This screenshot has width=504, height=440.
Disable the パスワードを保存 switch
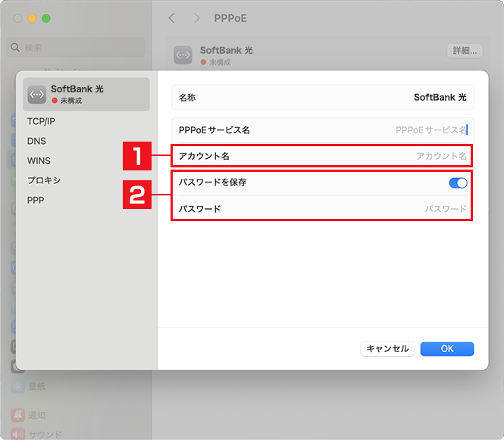(x=458, y=183)
